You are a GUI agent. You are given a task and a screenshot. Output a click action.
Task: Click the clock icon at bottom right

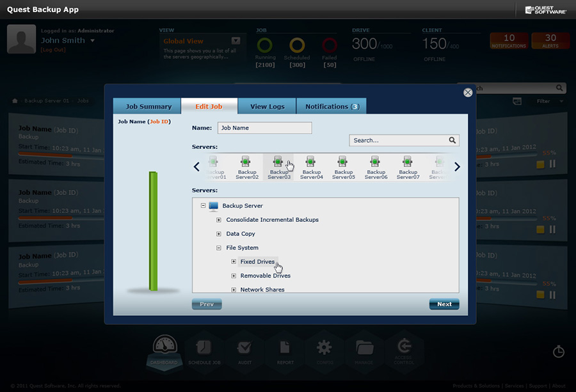point(558,352)
